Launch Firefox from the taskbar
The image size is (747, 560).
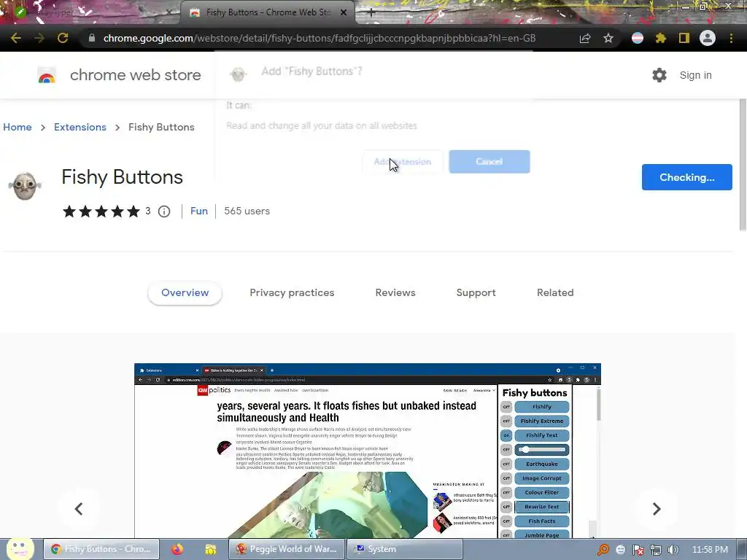tap(177, 549)
